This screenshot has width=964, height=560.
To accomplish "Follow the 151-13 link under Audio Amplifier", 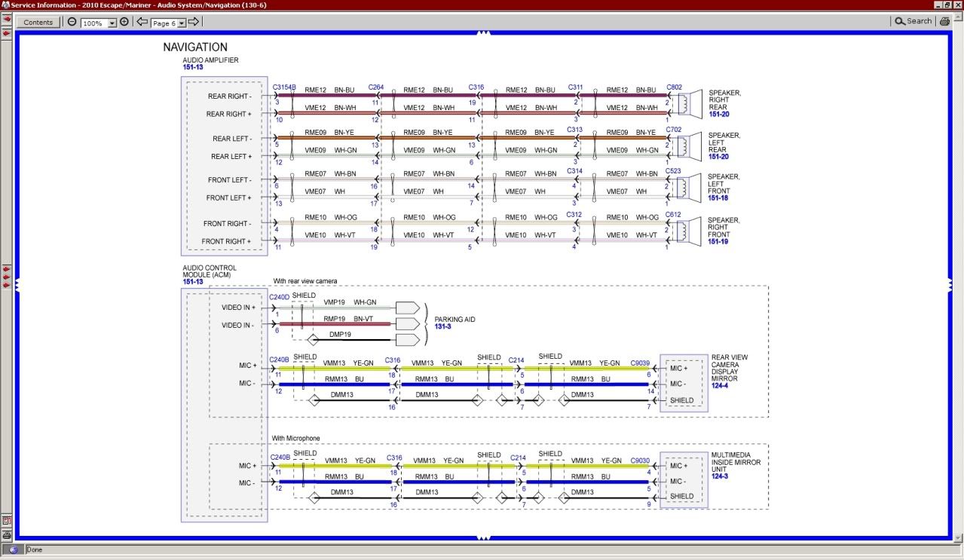I will pyautogui.click(x=192, y=68).
